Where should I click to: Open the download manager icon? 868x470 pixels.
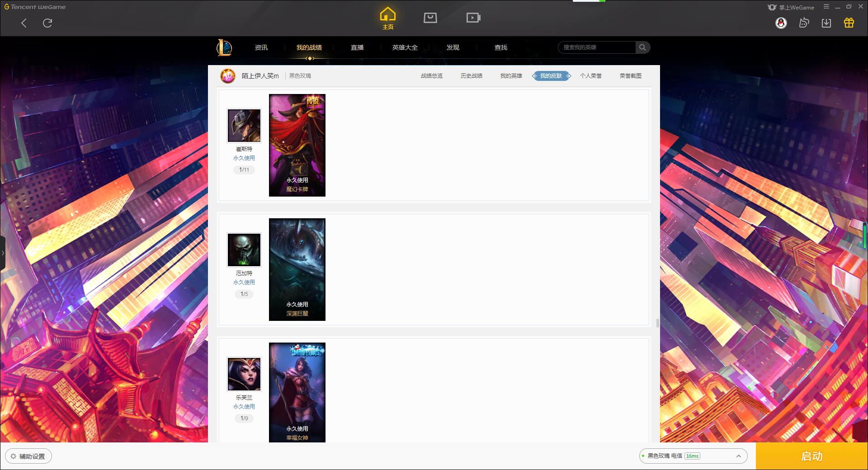(x=826, y=23)
